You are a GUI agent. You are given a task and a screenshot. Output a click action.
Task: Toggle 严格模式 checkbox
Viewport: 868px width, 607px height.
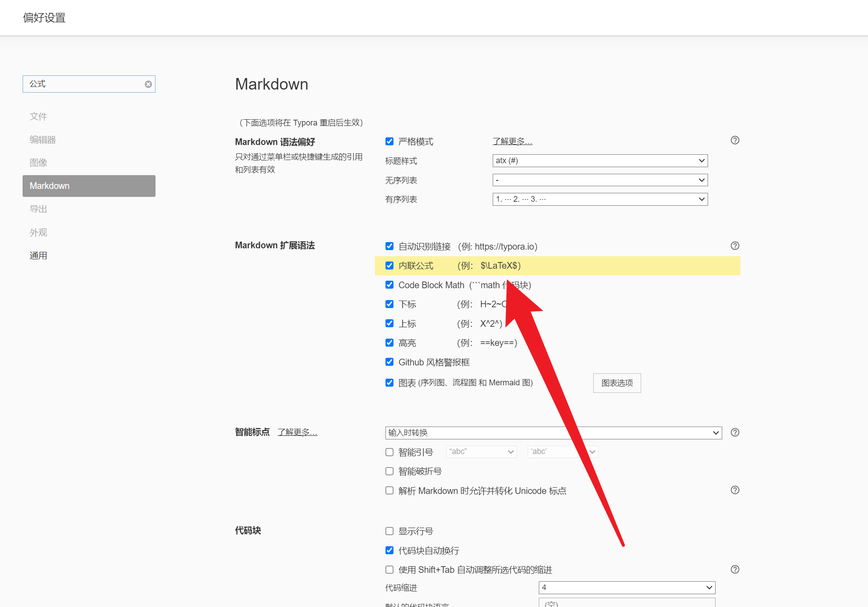tap(389, 141)
